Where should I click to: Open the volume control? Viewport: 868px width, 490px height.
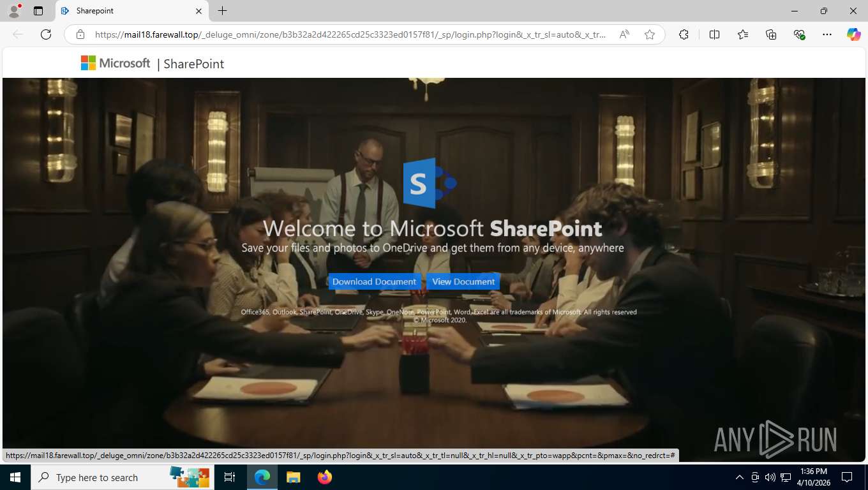pos(770,477)
